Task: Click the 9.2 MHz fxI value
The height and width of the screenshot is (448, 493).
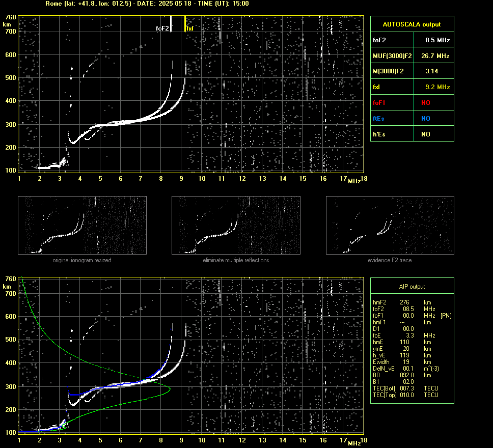Action: 437,87
